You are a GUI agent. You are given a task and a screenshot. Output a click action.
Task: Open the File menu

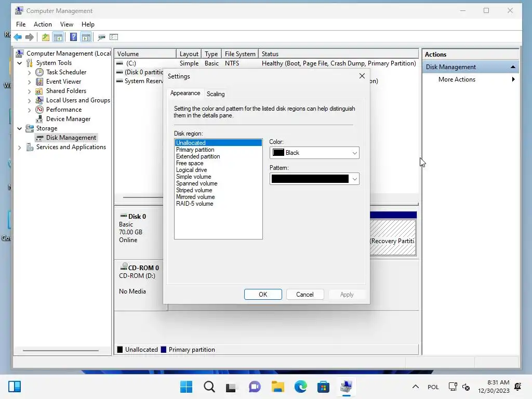coord(21,24)
